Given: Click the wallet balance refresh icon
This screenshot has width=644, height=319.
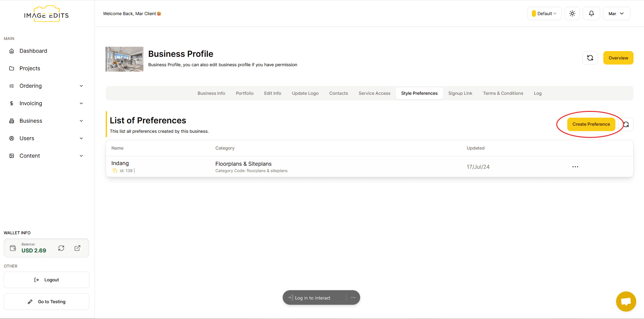Looking at the screenshot, I should [x=61, y=248].
